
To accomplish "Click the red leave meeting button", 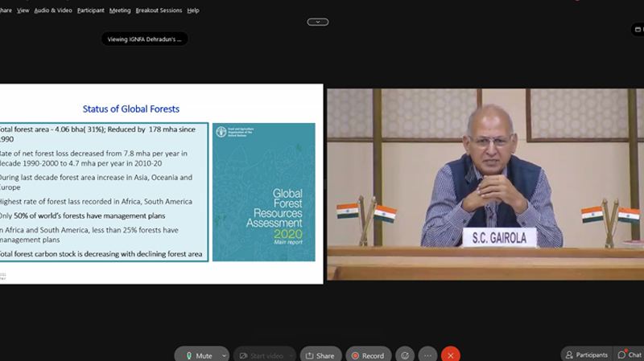I will tap(450, 355).
